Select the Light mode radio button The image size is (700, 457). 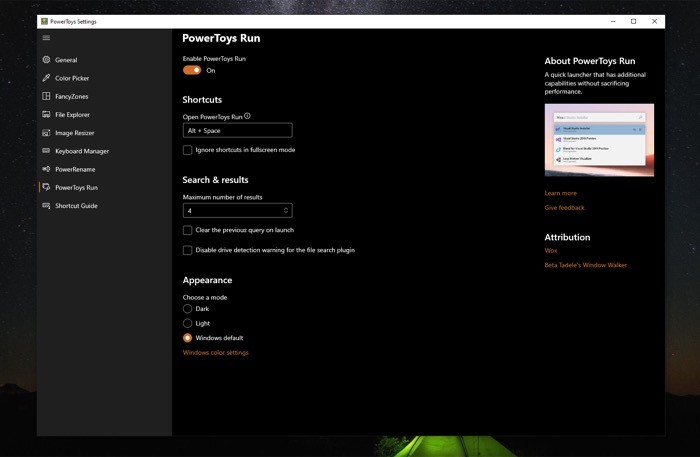coord(188,323)
